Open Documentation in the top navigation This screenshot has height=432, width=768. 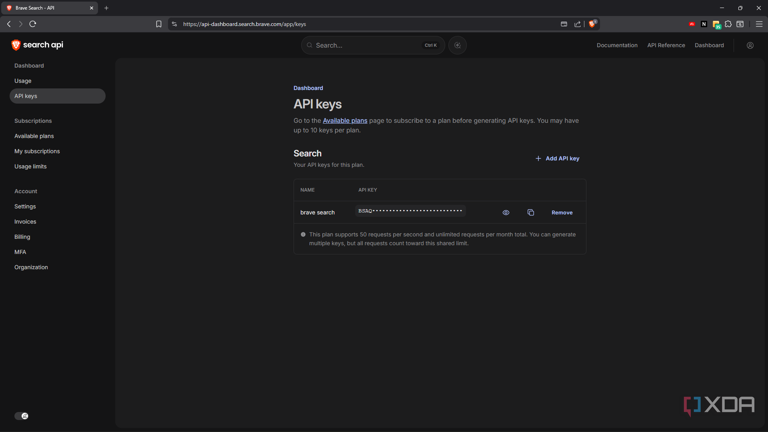tap(617, 45)
